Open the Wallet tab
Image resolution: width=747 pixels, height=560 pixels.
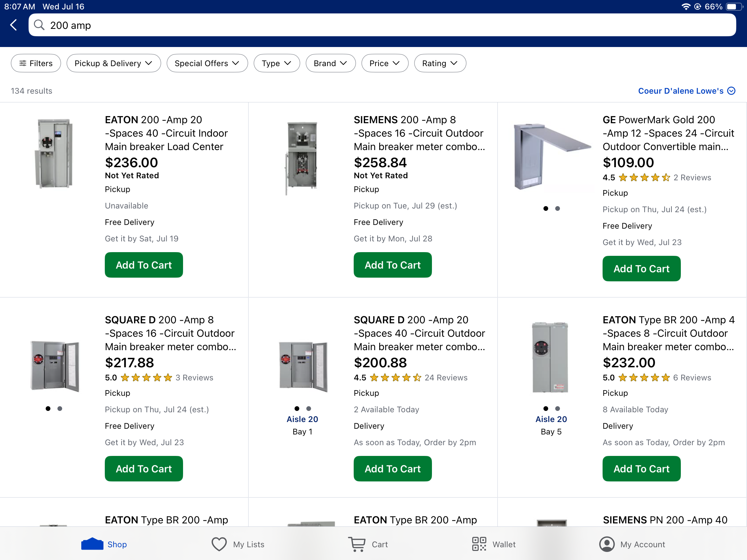(x=494, y=544)
